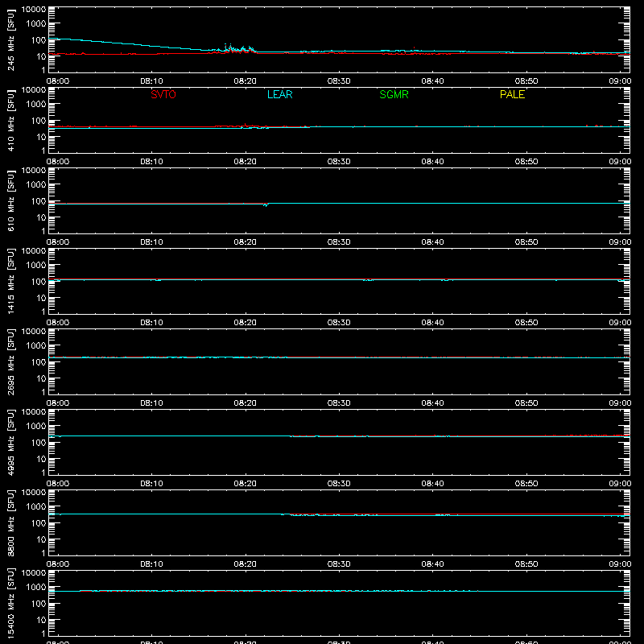Screen dimensions: 644x644
Task: Click the 08:20 label below the 8800 MHz plot
Action: (x=246, y=564)
